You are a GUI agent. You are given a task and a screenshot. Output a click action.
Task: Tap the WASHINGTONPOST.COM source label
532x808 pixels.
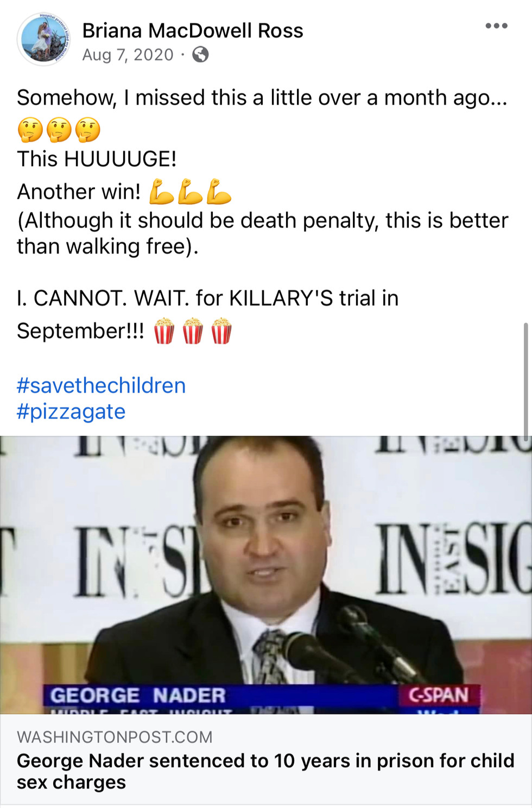point(115,737)
